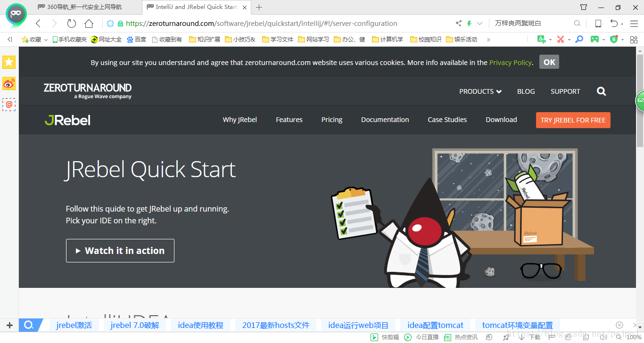Click the green shield payment security icon
The height and width of the screenshot is (343, 644).
(614, 40)
